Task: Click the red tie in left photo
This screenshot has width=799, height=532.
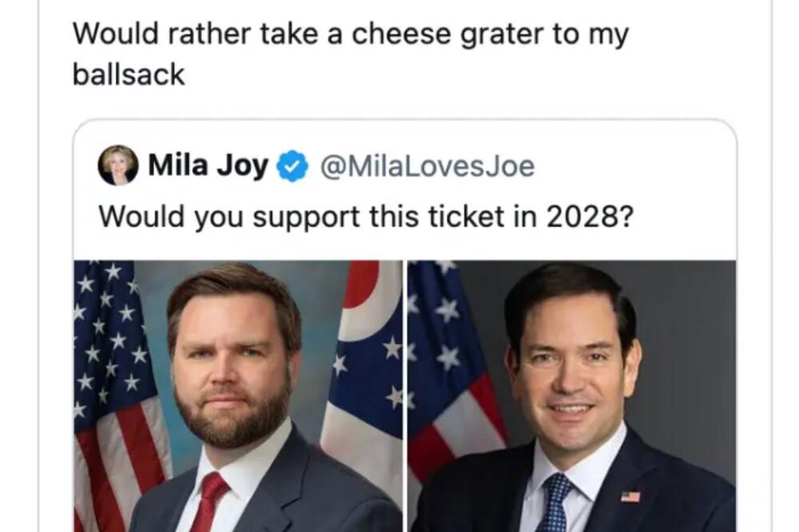Action: click(x=210, y=502)
